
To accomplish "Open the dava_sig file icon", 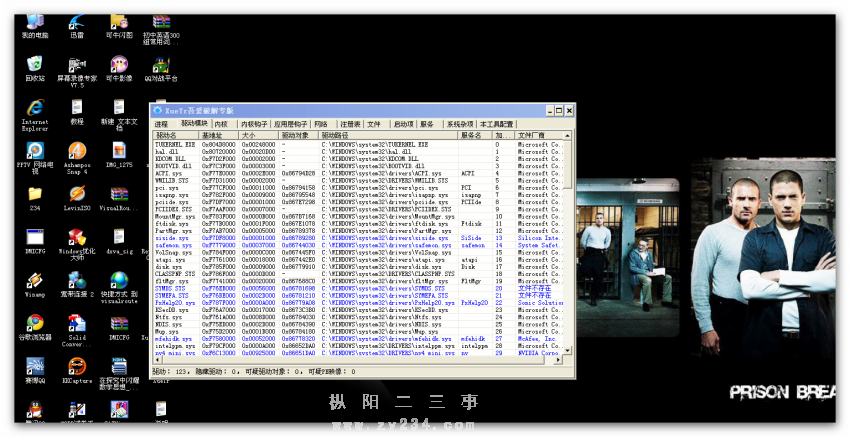I will (x=119, y=241).
